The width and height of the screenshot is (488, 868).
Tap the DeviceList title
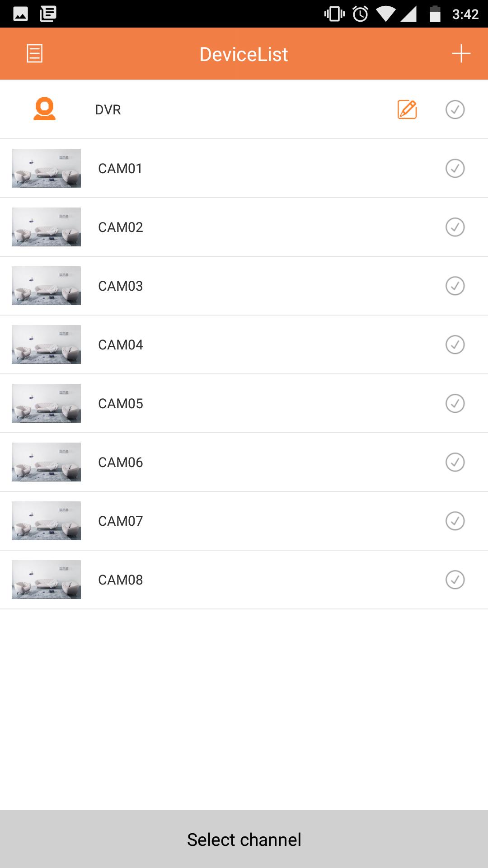(x=244, y=54)
